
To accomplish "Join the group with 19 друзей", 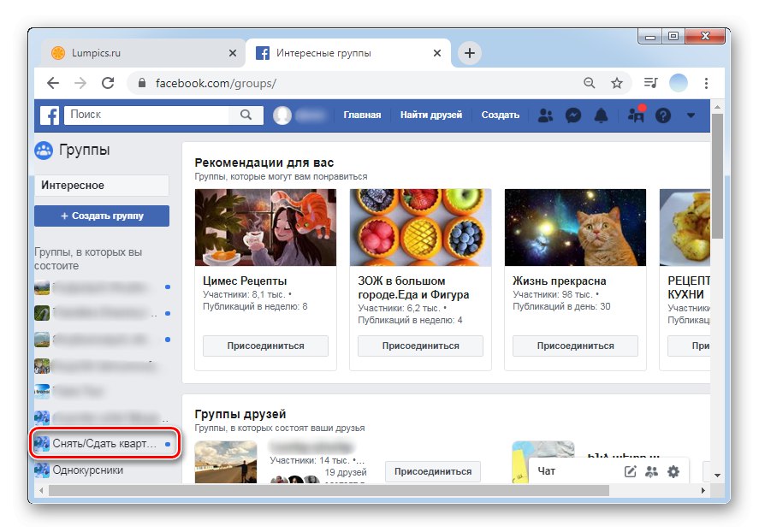I will pos(433,471).
